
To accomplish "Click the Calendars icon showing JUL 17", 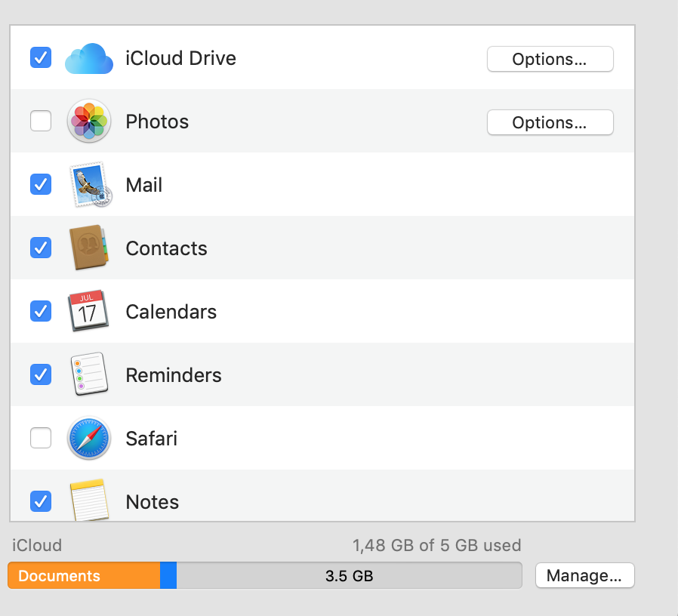I will tap(88, 310).
